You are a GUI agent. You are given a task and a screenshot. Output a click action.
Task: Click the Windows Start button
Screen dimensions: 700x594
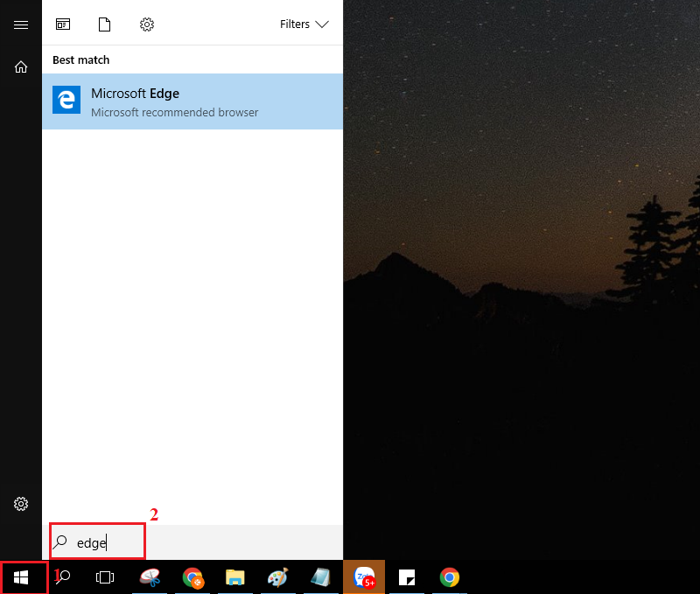(x=22, y=577)
